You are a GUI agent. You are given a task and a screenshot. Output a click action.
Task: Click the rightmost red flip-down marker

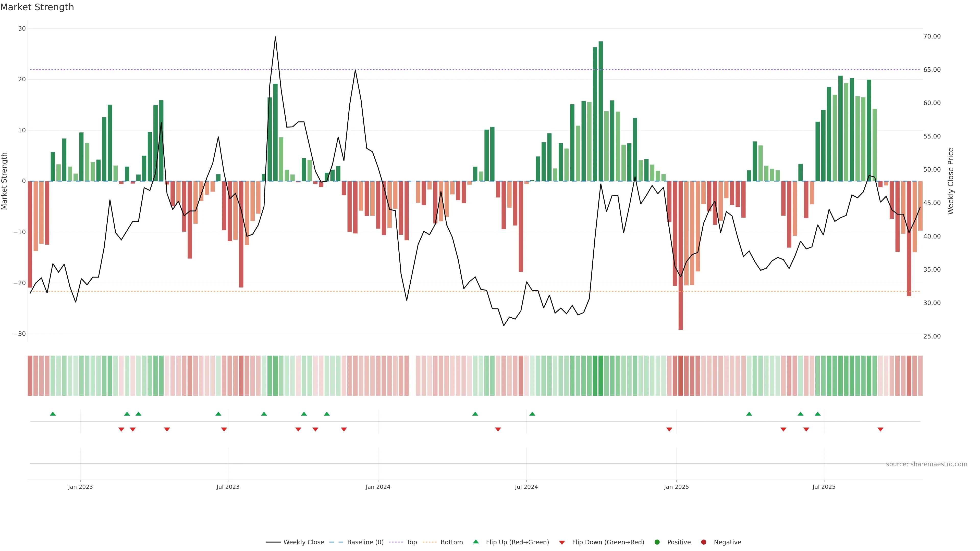[x=880, y=429]
